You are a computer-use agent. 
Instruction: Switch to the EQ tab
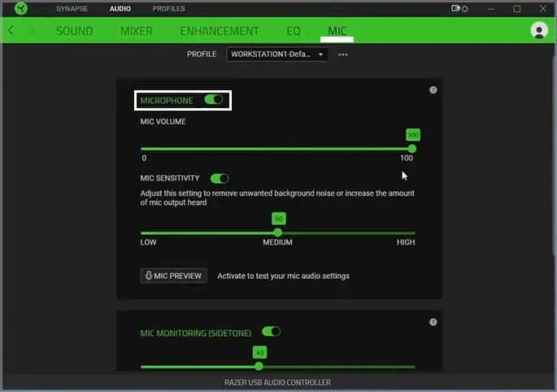click(x=294, y=31)
